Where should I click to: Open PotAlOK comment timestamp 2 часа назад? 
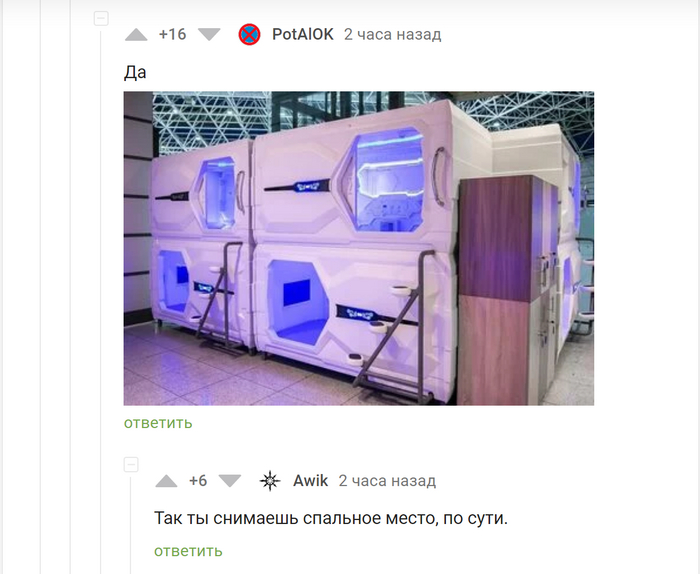392,34
